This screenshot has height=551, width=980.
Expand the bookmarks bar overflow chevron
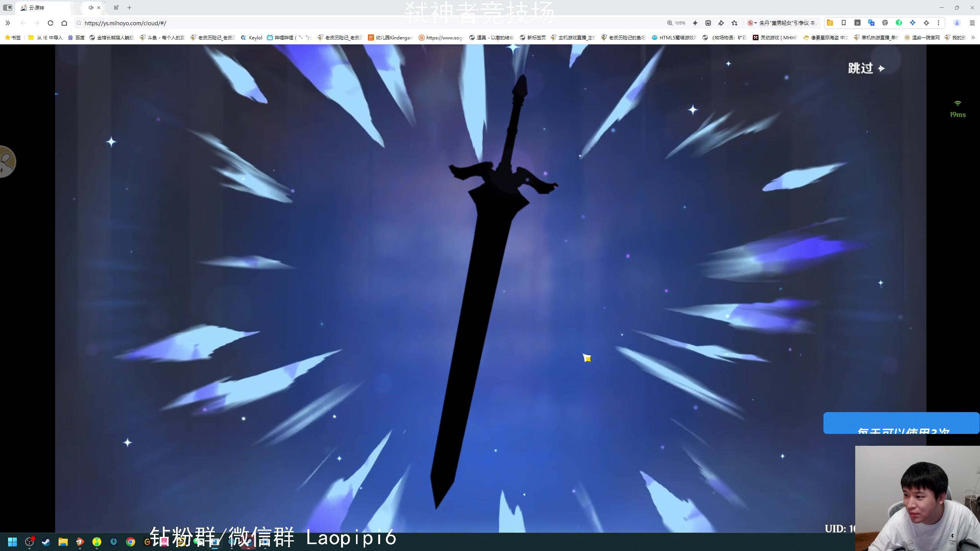(973, 37)
